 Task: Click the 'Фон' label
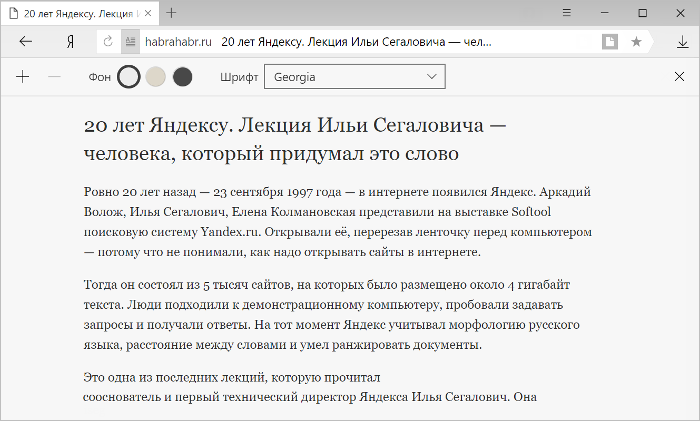pyautogui.click(x=100, y=77)
